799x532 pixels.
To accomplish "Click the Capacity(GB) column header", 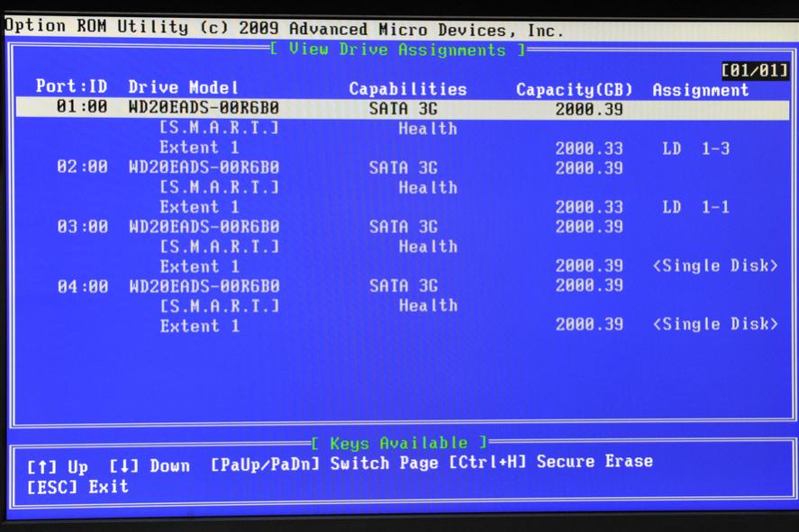I will pos(575,90).
